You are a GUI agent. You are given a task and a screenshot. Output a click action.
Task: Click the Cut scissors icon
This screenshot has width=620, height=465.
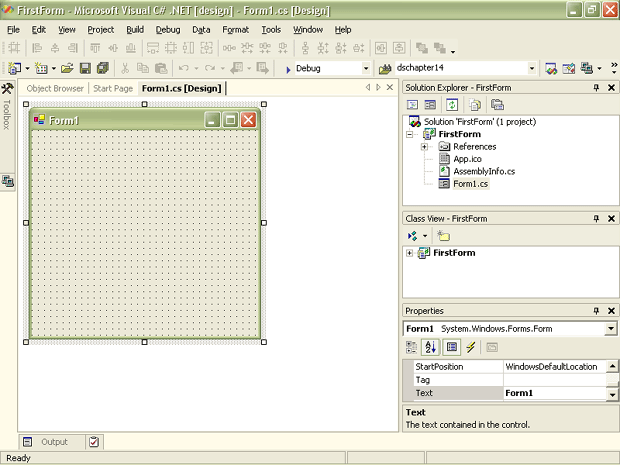click(125, 68)
